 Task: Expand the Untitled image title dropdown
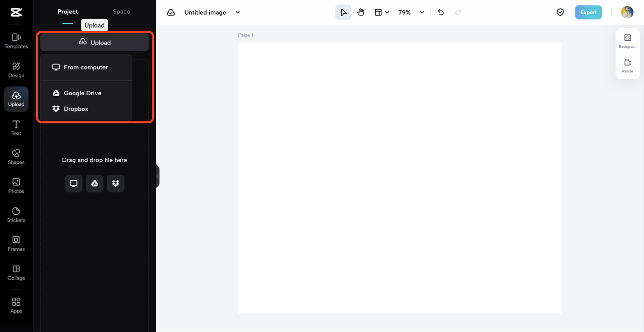click(238, 12)
